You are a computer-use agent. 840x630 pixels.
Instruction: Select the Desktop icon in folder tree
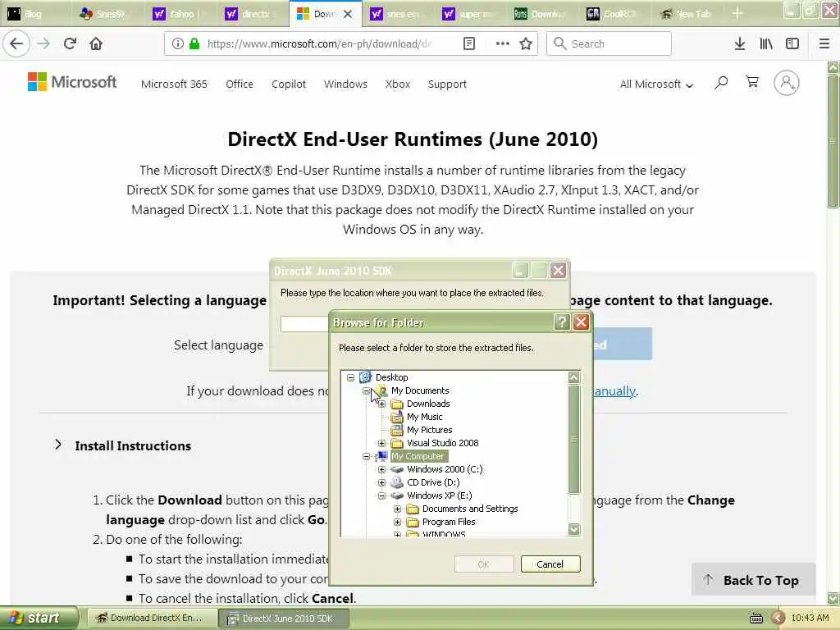[x=365, y=377]
